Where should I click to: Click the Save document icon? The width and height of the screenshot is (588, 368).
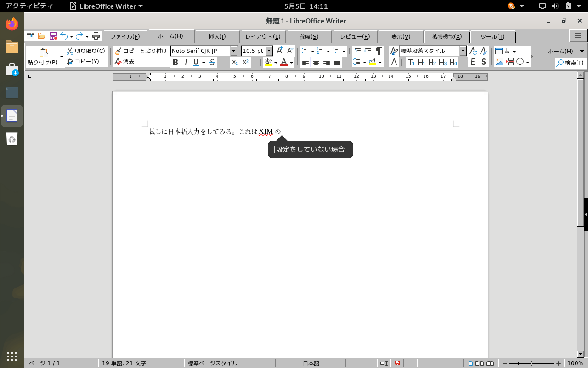[x=53, y=36]
